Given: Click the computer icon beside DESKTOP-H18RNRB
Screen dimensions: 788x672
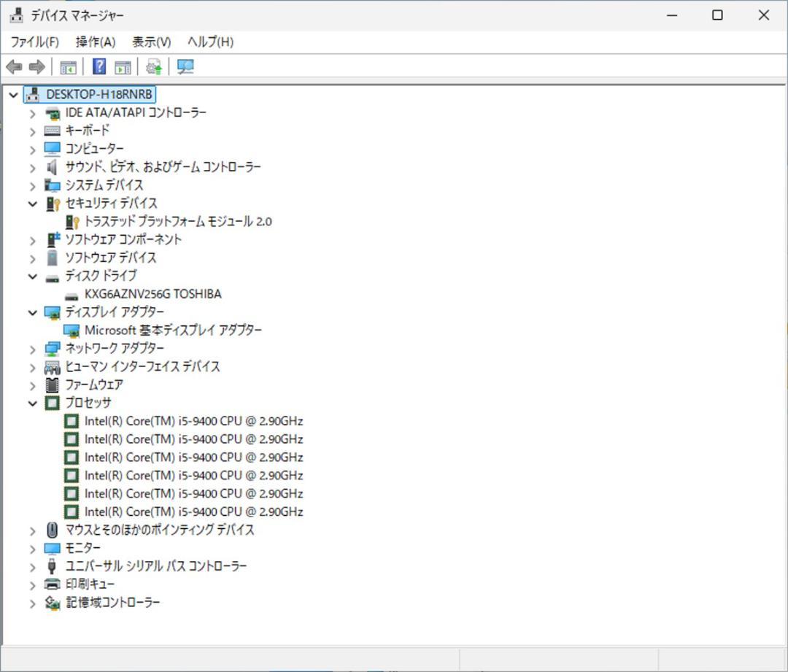Looking at the screenshot, I should pyautogui.click(x=33, y=94).
